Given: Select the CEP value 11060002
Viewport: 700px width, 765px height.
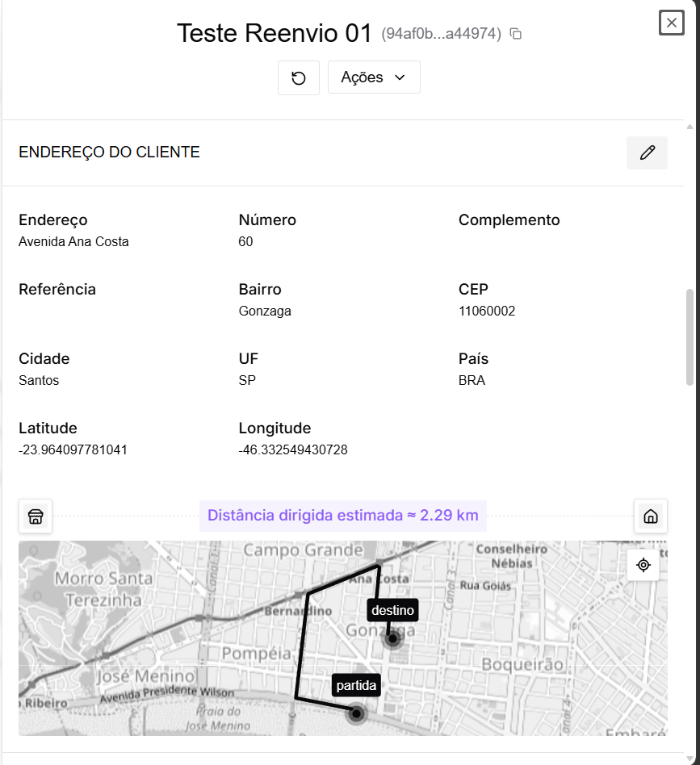Looking at the screenshot, I should coord(487,311).
